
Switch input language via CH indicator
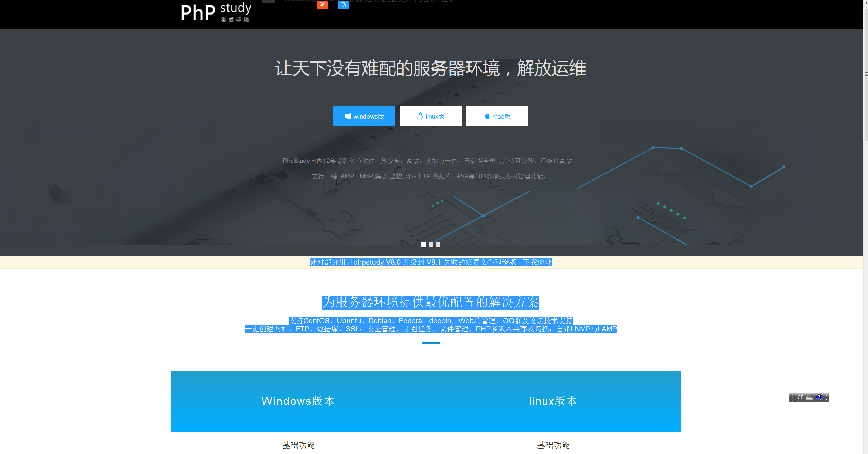pyautogui.click(x=801, y=397)
